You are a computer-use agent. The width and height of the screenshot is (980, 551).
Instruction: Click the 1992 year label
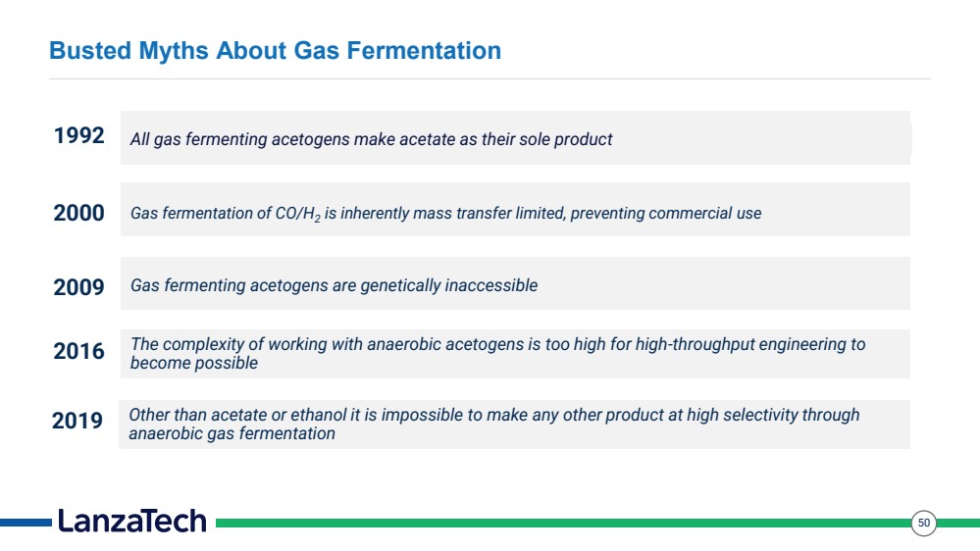[78, 135]
